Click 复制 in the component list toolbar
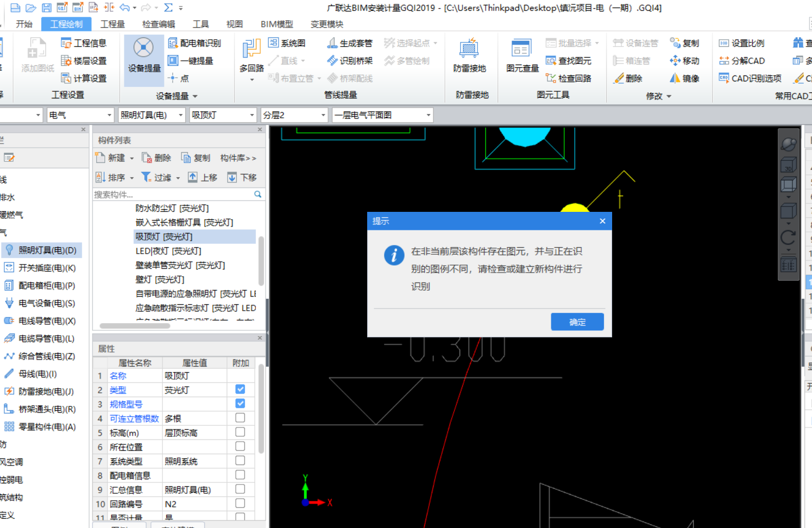The height and width of the screenshot is (528, 812). tap(196, 158)
